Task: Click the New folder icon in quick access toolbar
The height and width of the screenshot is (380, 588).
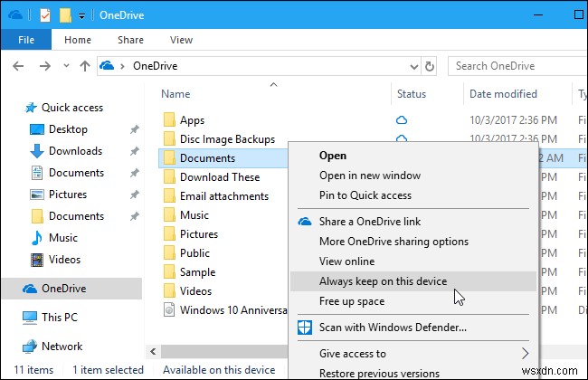Action: click(65, 15)
